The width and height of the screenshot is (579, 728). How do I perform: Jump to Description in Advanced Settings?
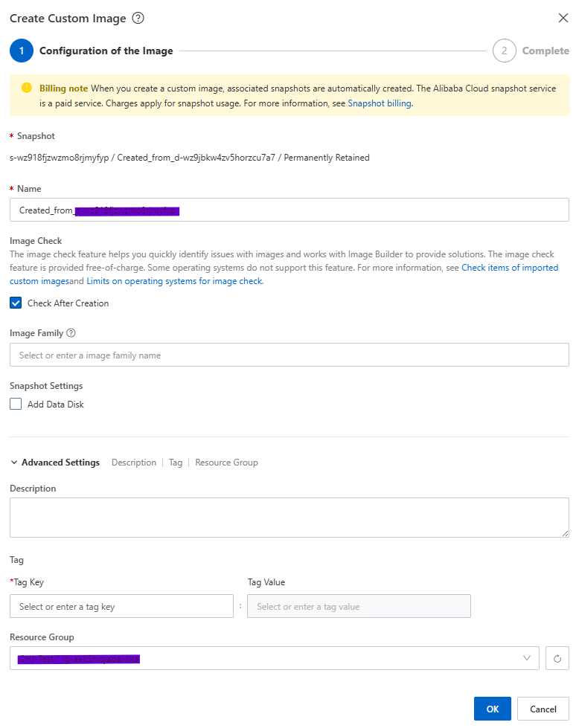click(x=134, y=463)
